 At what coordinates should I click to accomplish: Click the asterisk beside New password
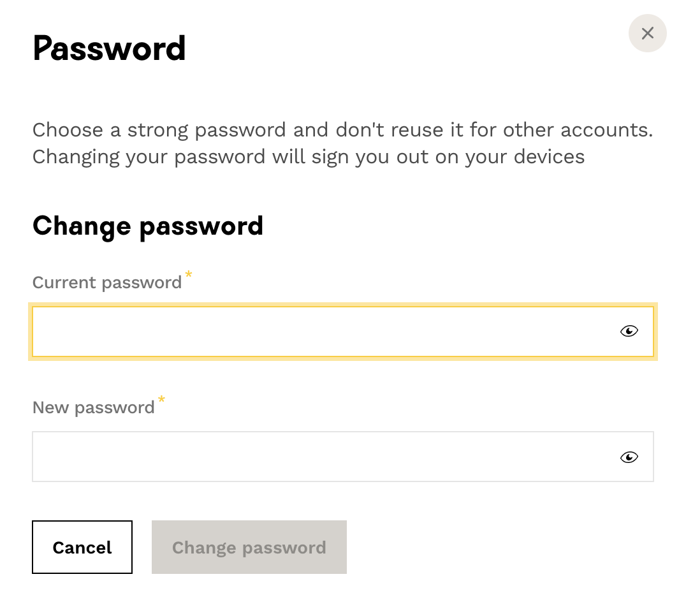(161, 399)
